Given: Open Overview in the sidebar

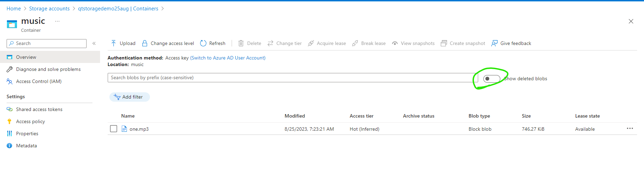Looking at the screenshot, I should point(50,57).
